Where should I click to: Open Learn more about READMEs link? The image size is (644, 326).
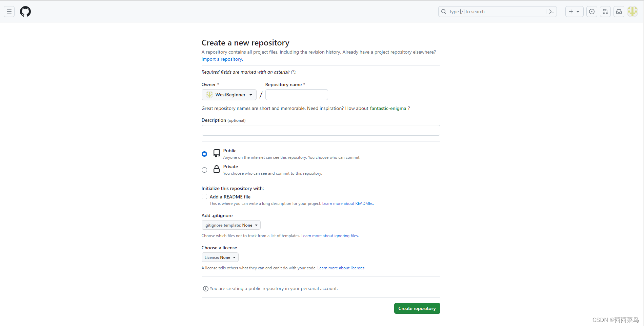coord(347,204)
